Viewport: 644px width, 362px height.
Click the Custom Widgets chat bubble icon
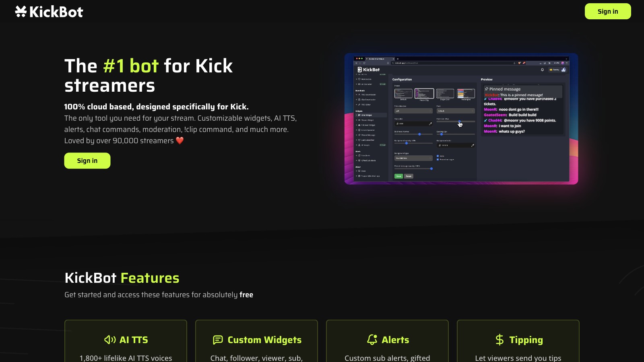(217, 340)
